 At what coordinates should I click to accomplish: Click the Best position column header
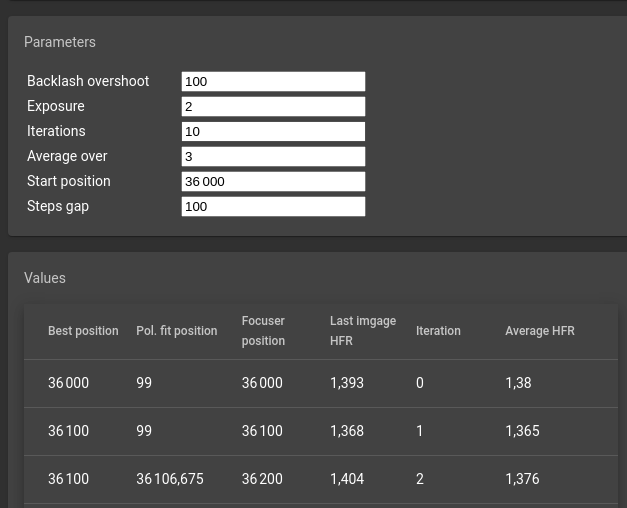pyautogui.click(x=83, y=331)
